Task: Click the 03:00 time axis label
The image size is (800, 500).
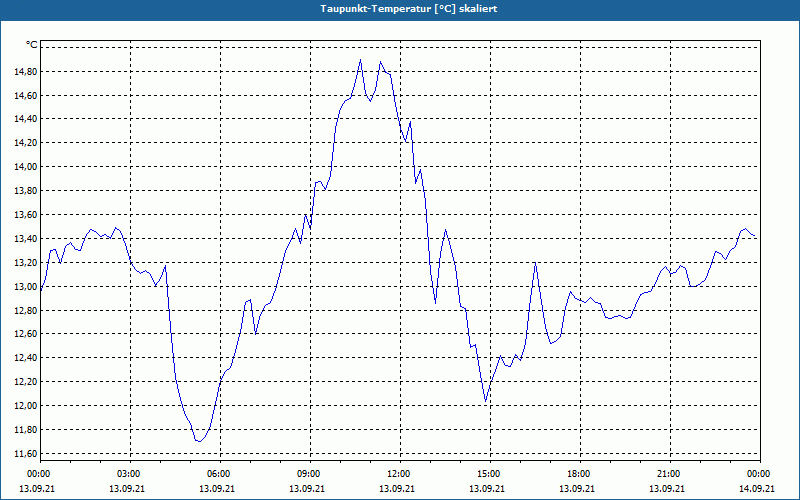Action: coord(129,474)
